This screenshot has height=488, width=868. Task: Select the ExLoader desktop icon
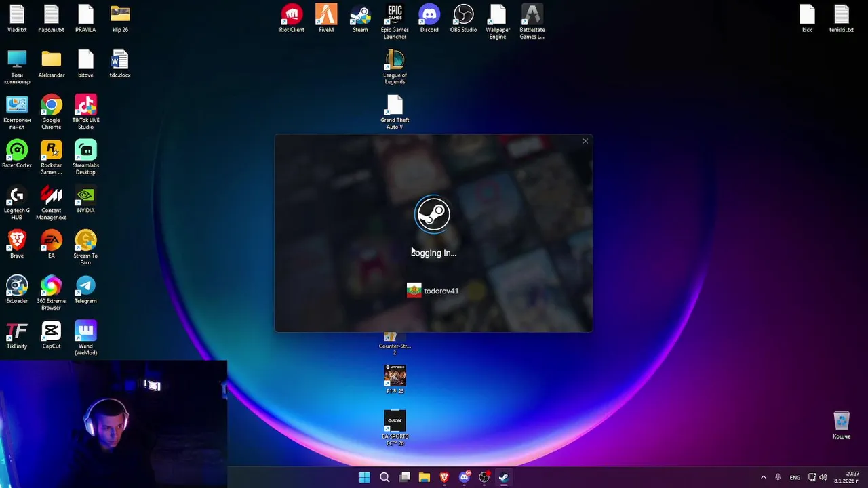coord(17,289)
